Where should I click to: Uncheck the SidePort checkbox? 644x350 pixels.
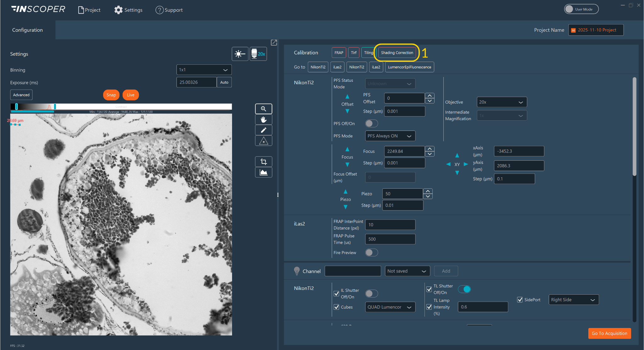520,300
